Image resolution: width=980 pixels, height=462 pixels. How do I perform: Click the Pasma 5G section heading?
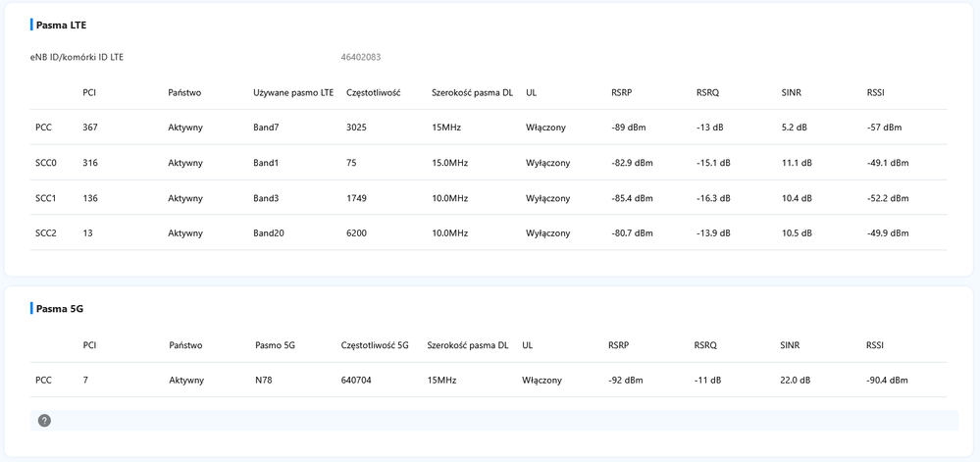[60, 308]
